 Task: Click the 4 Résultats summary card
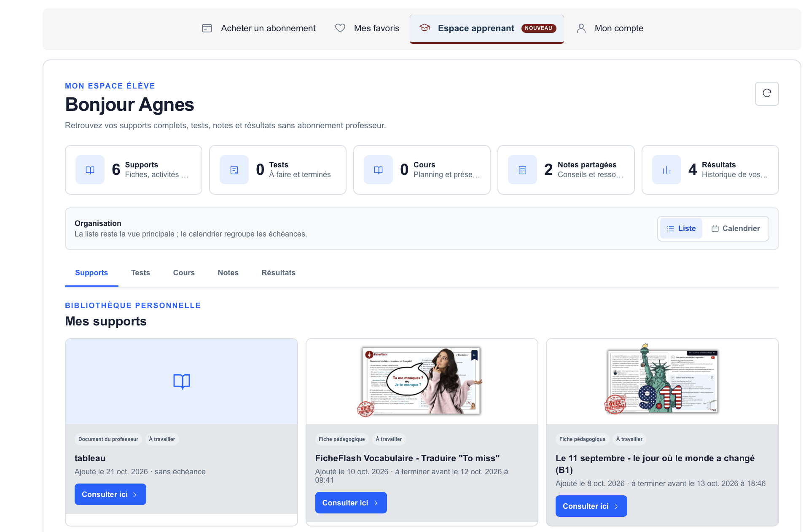coord(710,170)
